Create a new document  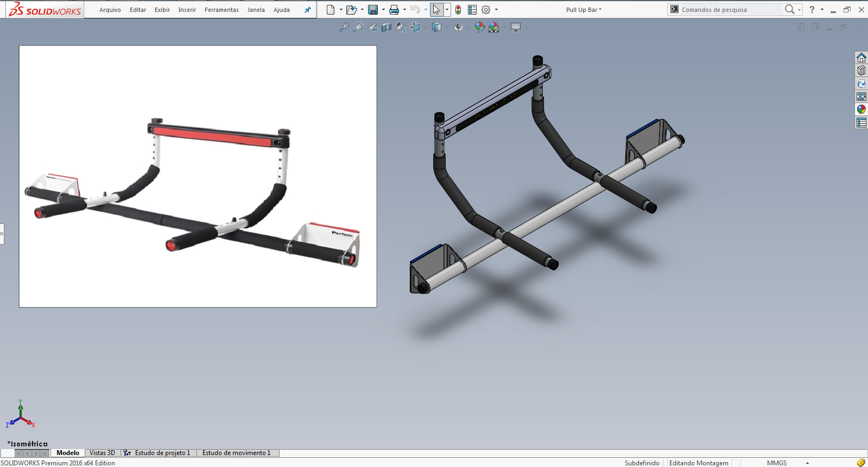tap(331, 10)
